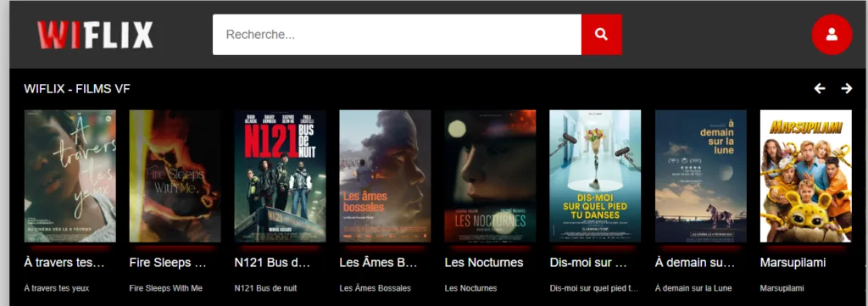Open the N121 Bus de nuit poster
Viewport: 868px width, 306px height.
[280, 176]
